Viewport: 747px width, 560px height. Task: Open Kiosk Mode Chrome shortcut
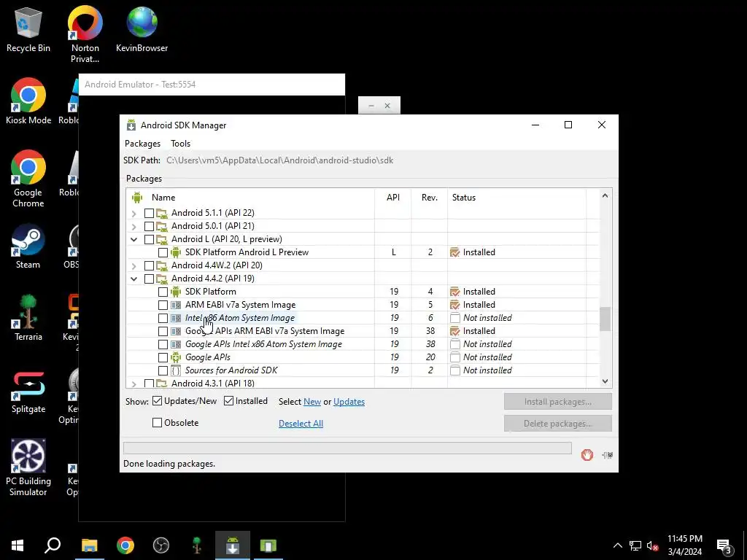pos(28,101)
